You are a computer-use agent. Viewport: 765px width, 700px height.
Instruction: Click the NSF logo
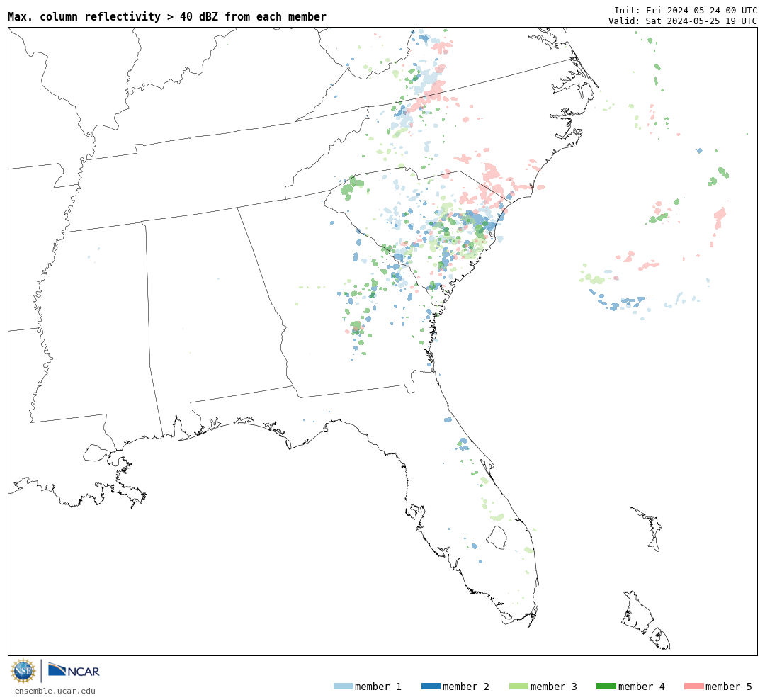23,671
